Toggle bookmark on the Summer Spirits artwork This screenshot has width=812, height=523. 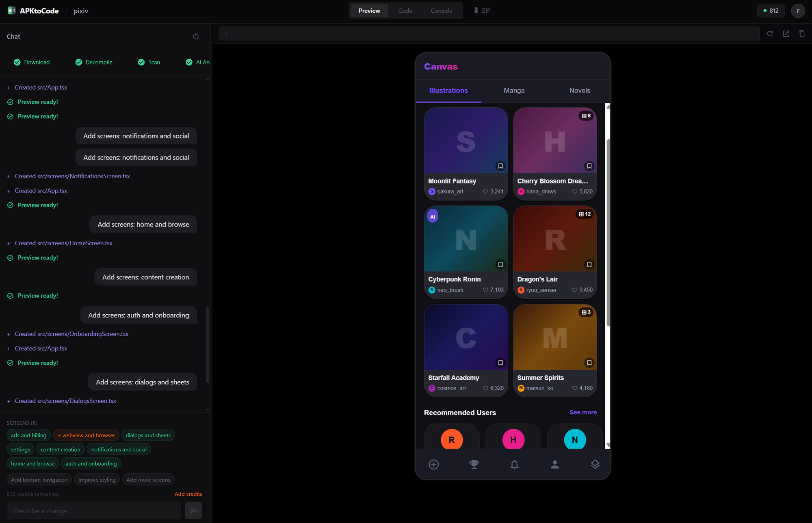(x=589, y=363)
